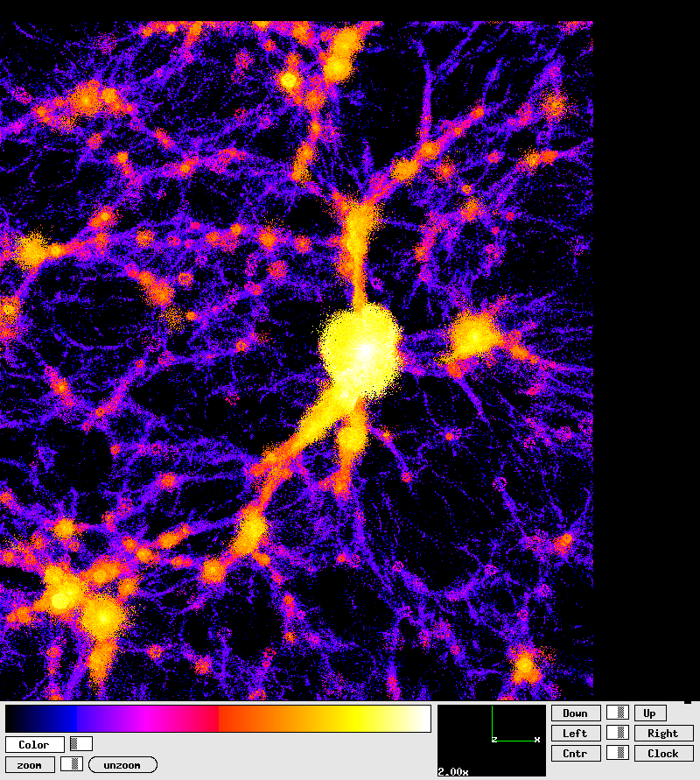Click the axis orientation preview box
The width and height of the screenshot is (700, 780).
pyautogui.click(x=492, y=741)
